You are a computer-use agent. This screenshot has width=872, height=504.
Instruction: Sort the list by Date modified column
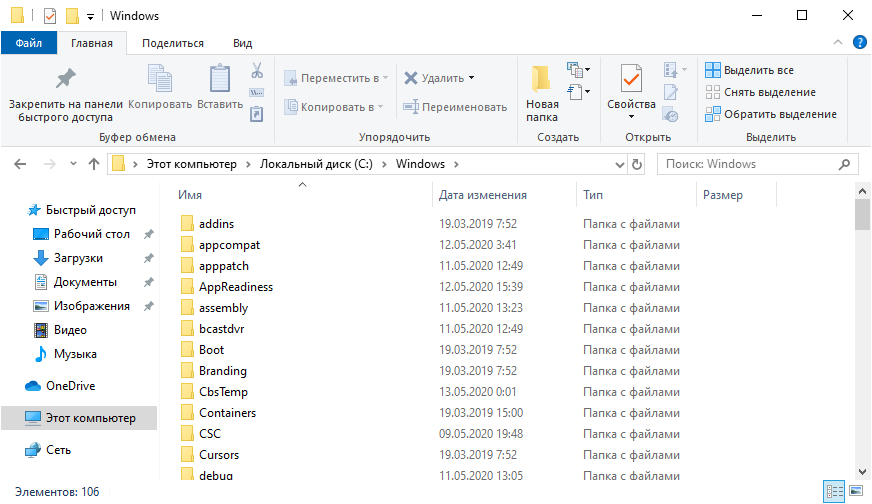[x=483, y=195]
